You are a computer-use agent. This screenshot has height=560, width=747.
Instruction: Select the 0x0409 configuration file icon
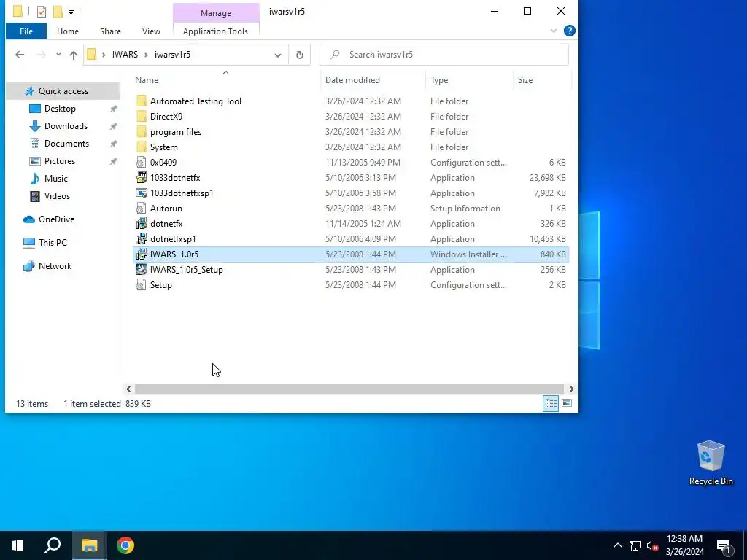[x=141, y=163]
